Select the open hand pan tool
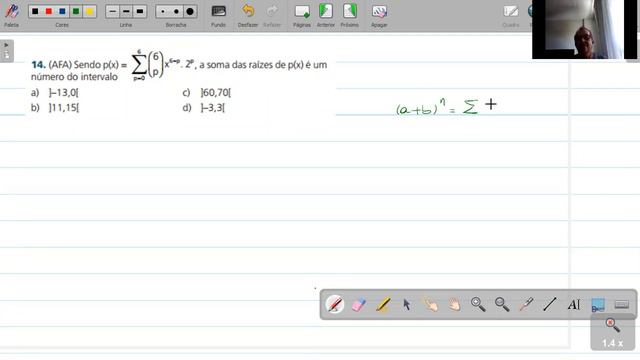The width and height of the screenshot is (640, 360). click(454, 304)
